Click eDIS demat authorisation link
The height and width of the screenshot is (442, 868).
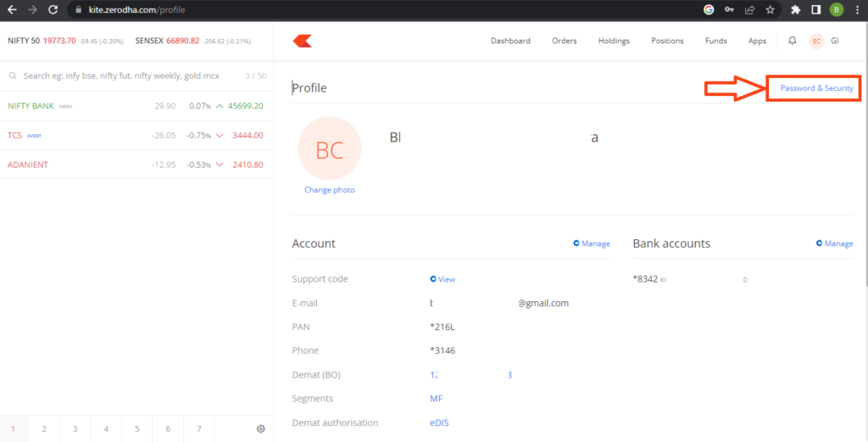pos(440,422)
